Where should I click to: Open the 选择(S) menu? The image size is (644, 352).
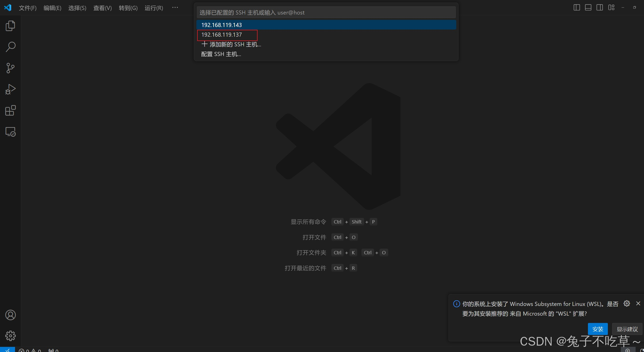[77, 8]
